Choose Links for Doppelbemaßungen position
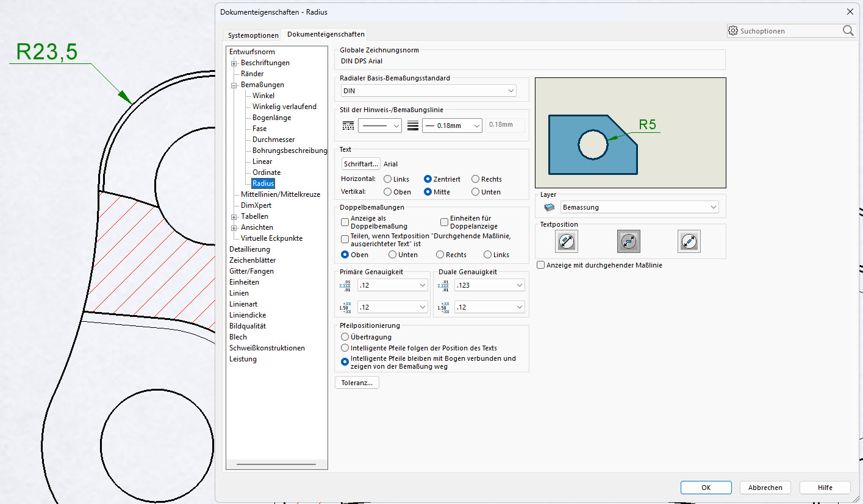The image size is (863, 504). click(x=488, y=255)
